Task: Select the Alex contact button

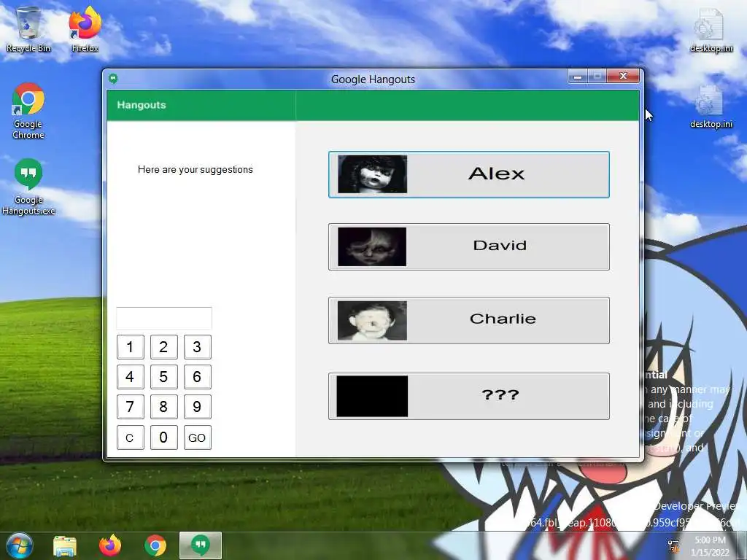Action: coord(469,174)
